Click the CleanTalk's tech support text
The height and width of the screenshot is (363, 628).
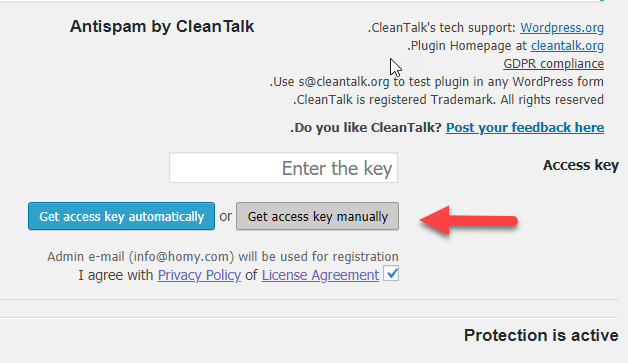442,28
